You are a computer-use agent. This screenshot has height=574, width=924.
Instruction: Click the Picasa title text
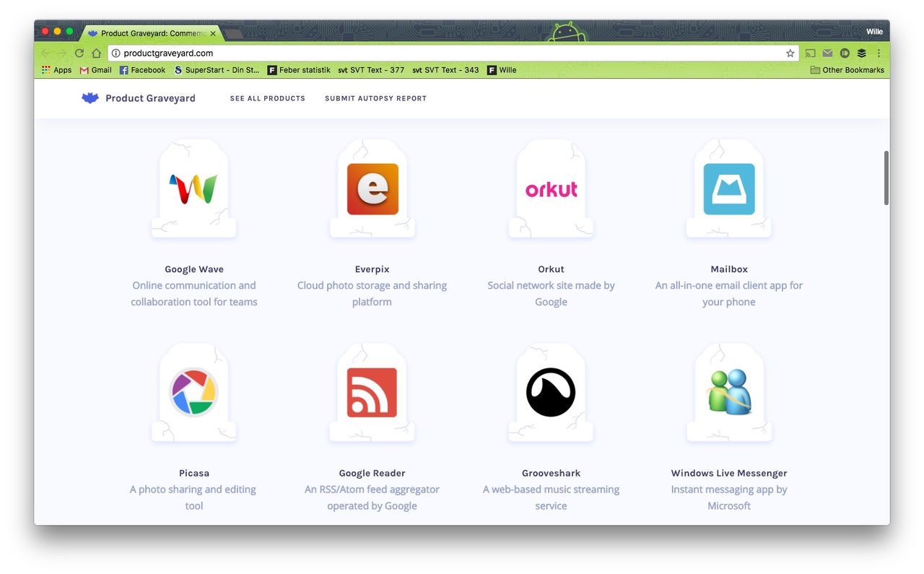(x=194, y=473)
